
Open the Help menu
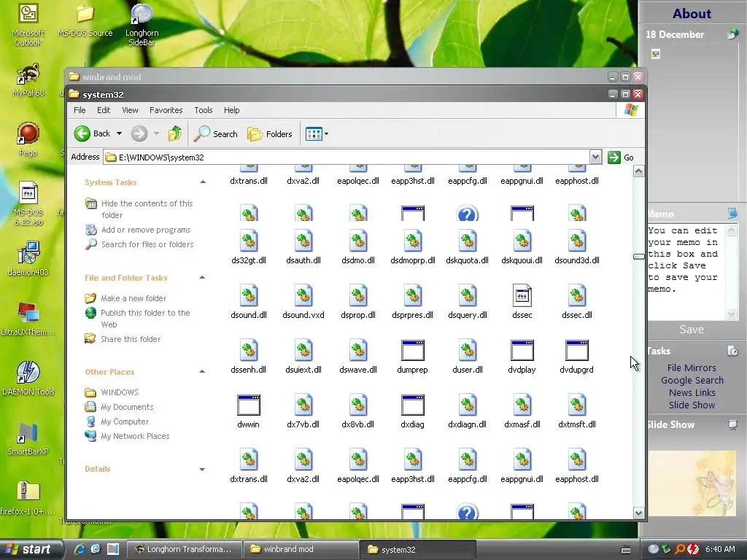click(231, 110)
